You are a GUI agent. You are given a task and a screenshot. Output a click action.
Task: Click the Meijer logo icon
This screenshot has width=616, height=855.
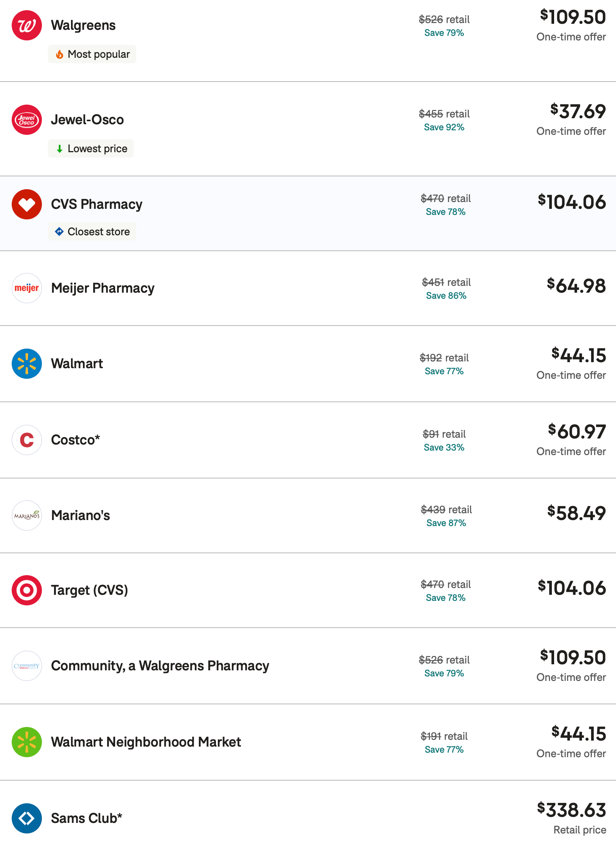27,288
